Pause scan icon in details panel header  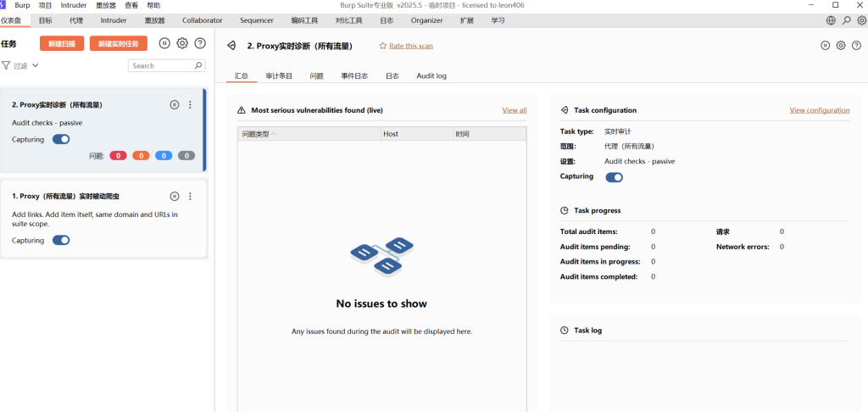826,46
